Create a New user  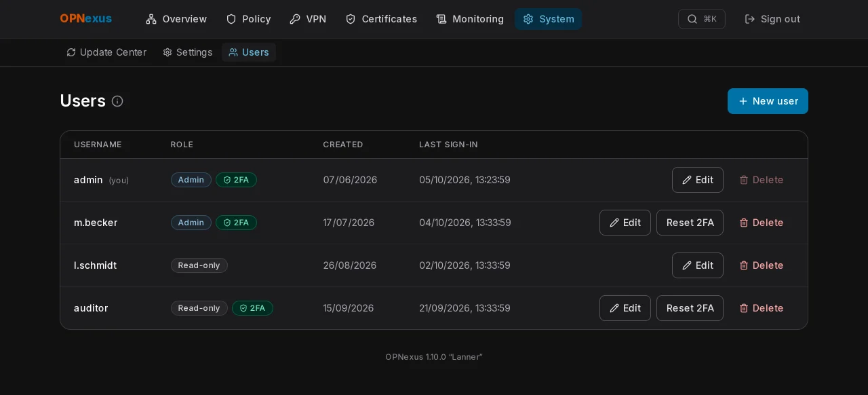pos(768,101)
